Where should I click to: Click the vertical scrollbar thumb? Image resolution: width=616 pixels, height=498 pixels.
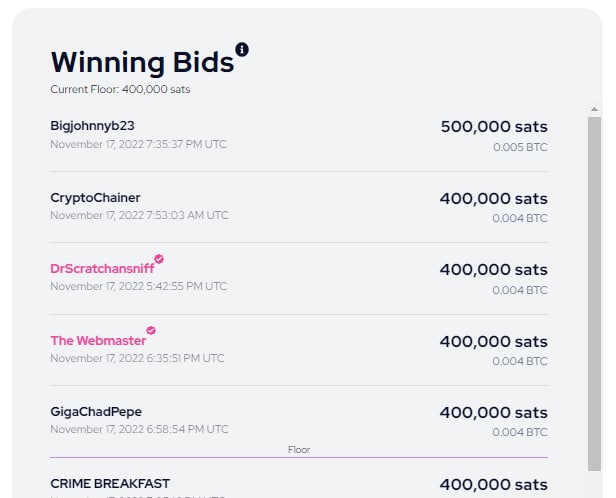[594, 294]
